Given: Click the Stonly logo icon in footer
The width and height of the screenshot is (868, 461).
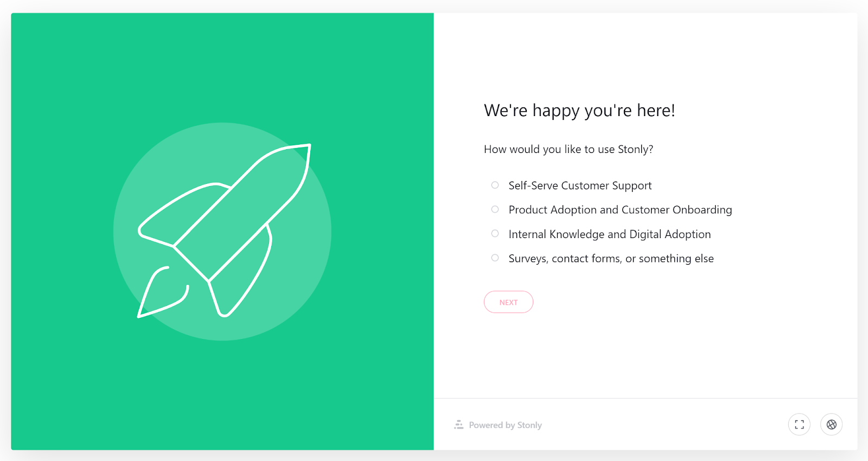Looking at the screenshot, I should click(x=459, y=425).
